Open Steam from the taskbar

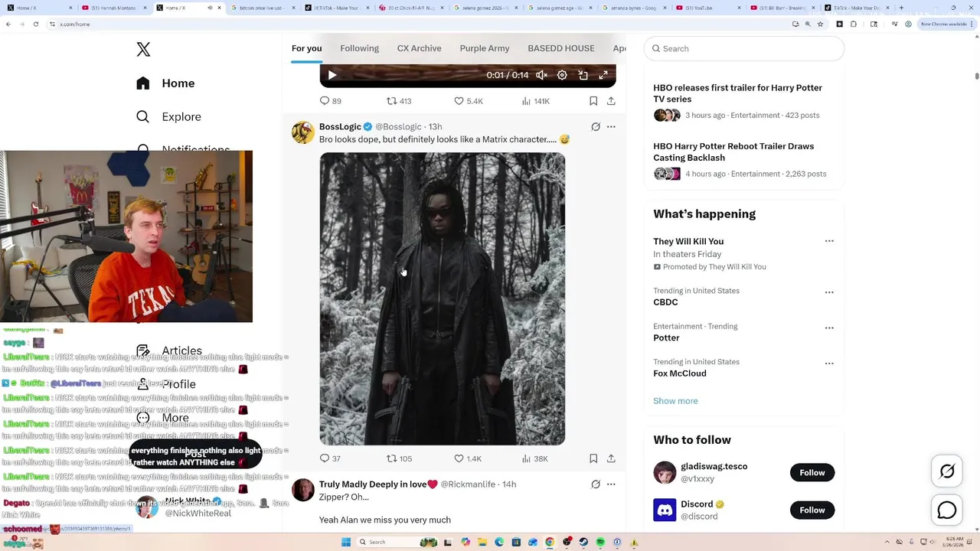583,542
